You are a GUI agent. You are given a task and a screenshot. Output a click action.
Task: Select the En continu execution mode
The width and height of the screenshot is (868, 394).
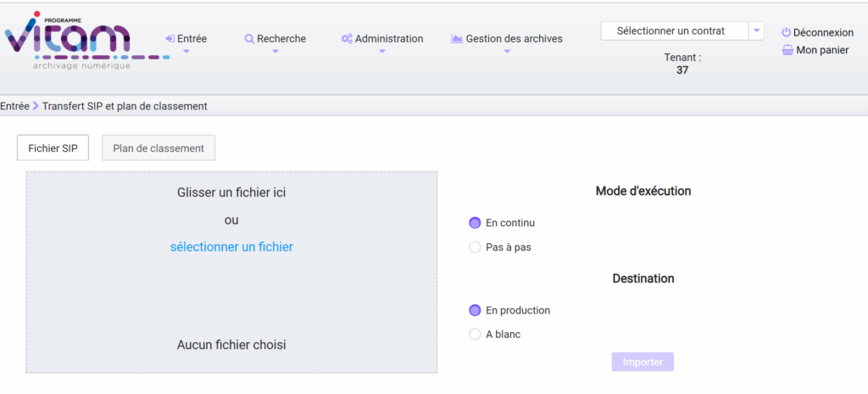475,223
